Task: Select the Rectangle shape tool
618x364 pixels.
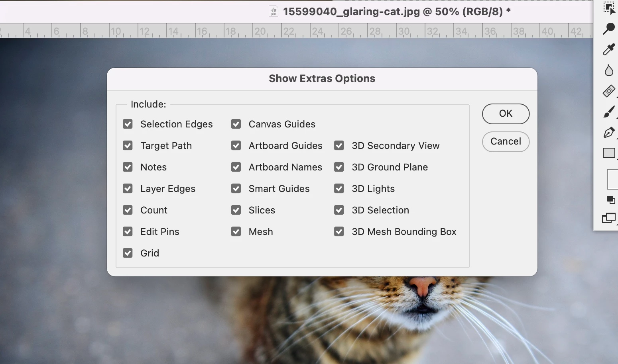Action: tap(609, 153)
